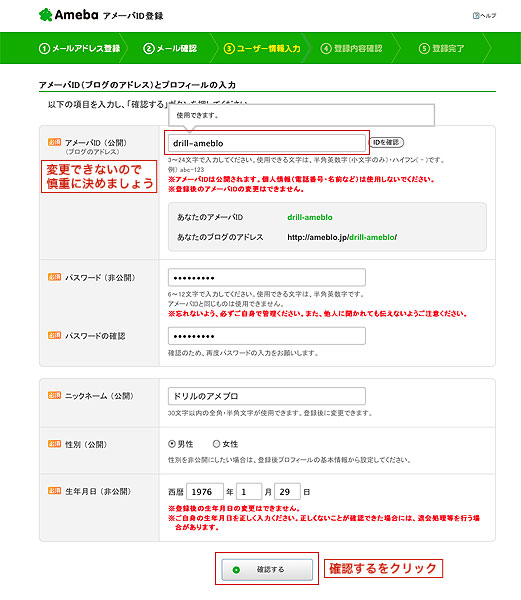The image size is (521, 600).
Task: Click the 必須 badge beside アメーバID
Action: coord(54,142)
